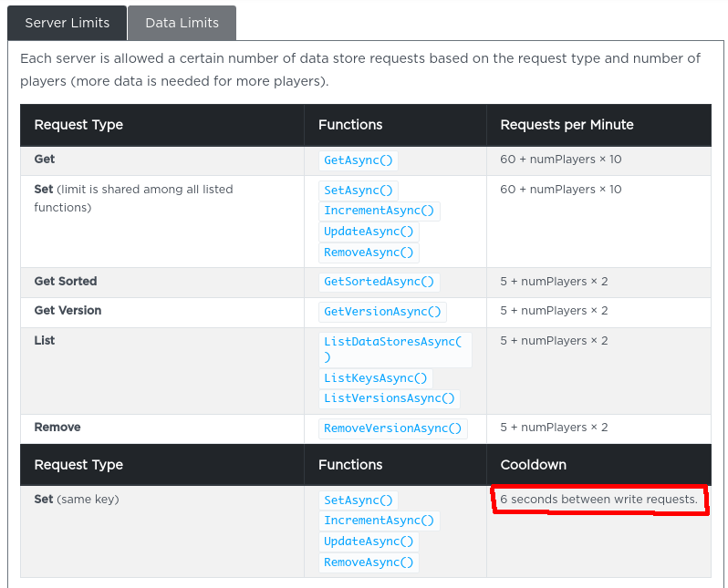This screenshot has width=728, height=588.
Task: Open the GetSortedAsync() function link
Action: (379, 282)
